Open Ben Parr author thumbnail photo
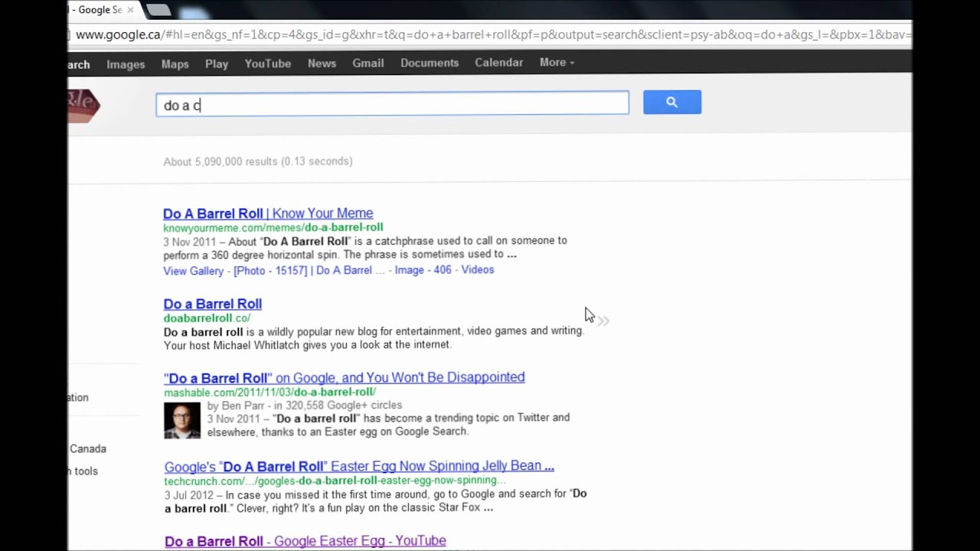Viewport: 980px width, 551px height. coord(182,421)
